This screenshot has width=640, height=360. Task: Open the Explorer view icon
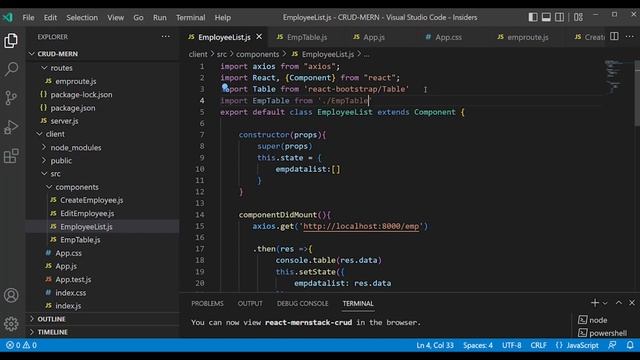(x=11, y=41)
